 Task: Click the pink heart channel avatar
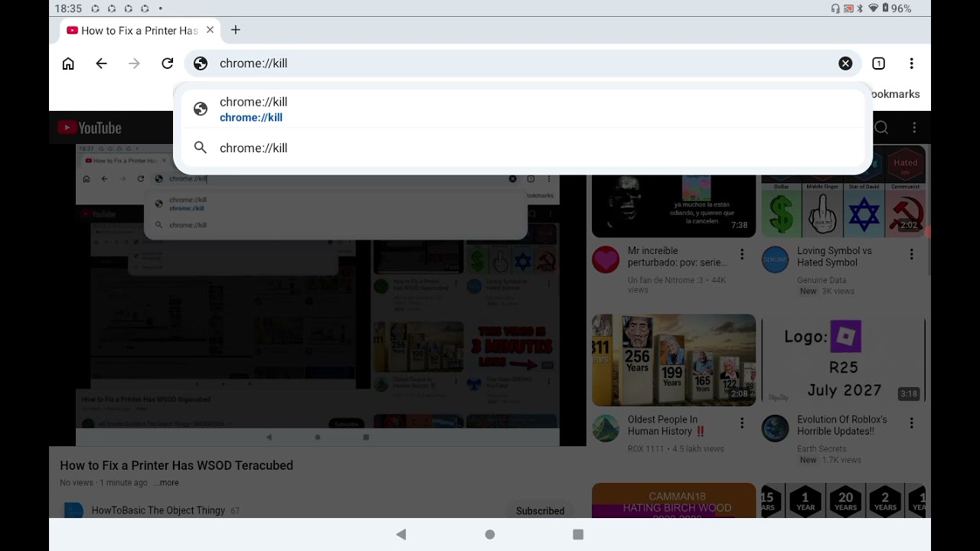[x=606, y=260]
